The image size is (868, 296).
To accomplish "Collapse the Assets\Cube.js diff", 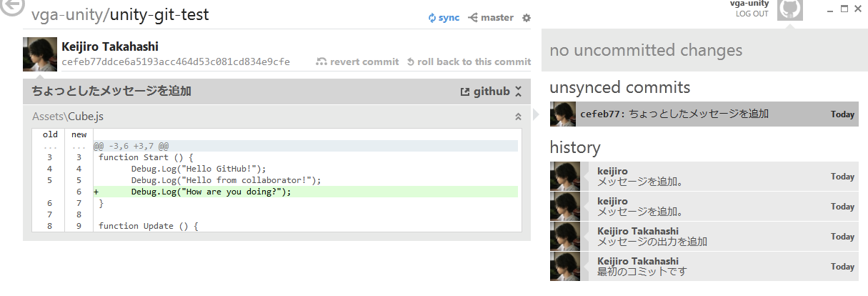I will tap(518, 116).
